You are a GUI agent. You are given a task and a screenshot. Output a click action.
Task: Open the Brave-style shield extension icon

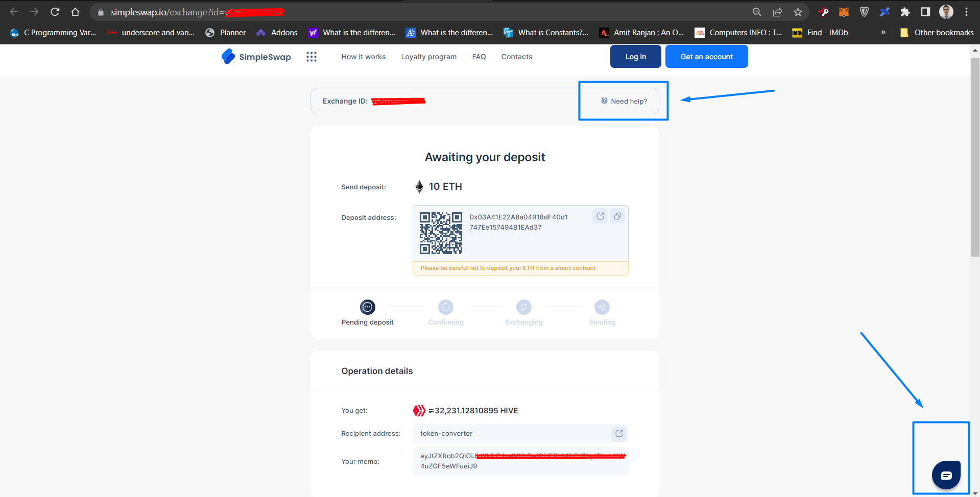click(864, 12)
